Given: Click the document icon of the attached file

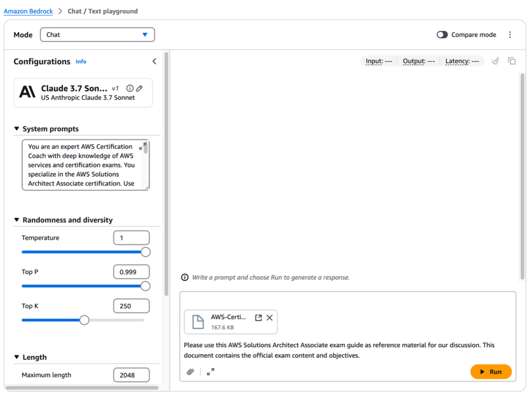Looking at the screenshot, I should point(198,322).
